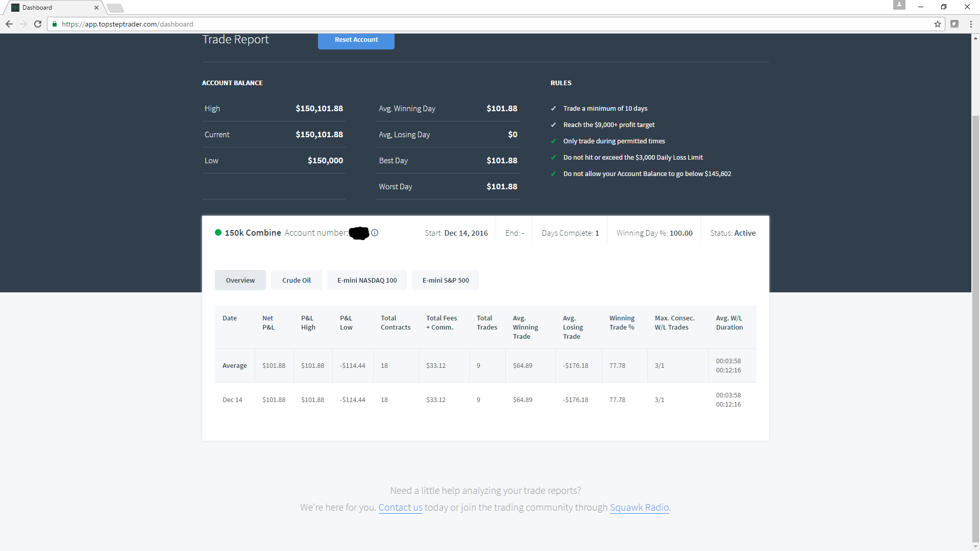Click the 'Winning Day %: 100.00' text
980x551 pixels.
click(x=654, y=233)
